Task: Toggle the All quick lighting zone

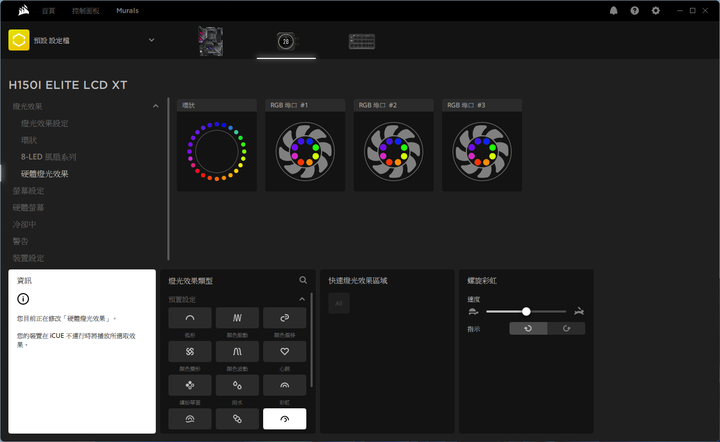Action: click(x=339, y=303)
